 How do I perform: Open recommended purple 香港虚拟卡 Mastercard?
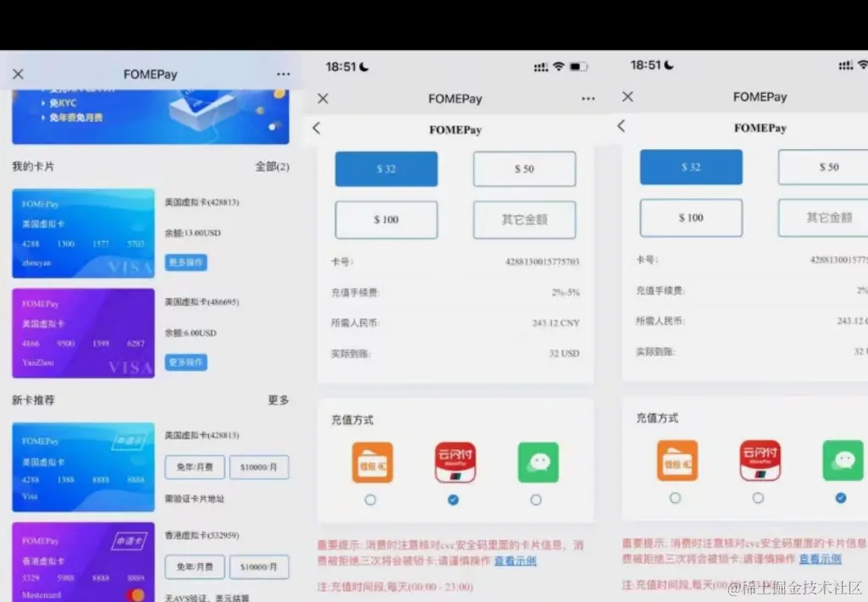pos(84,562)
